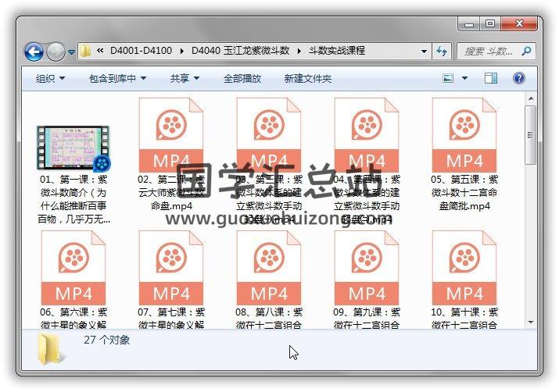This screenshot has height=392, width=559.
Task: Click the D4001-D4100 breadcrumb segment
Action: click(142, 52)
